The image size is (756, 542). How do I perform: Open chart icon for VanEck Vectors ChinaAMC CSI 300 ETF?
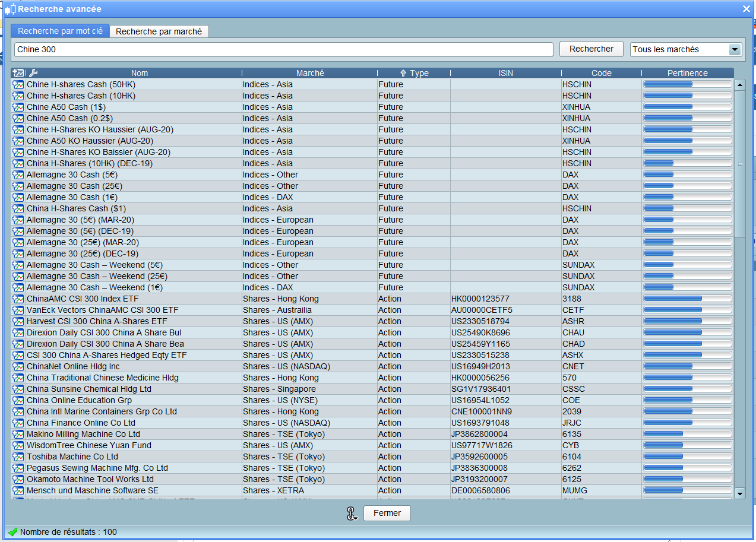(x=18, y=310)
